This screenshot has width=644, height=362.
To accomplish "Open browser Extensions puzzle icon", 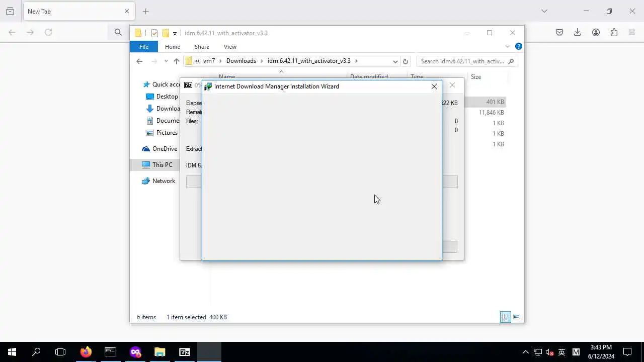I will tap(614, 32).
